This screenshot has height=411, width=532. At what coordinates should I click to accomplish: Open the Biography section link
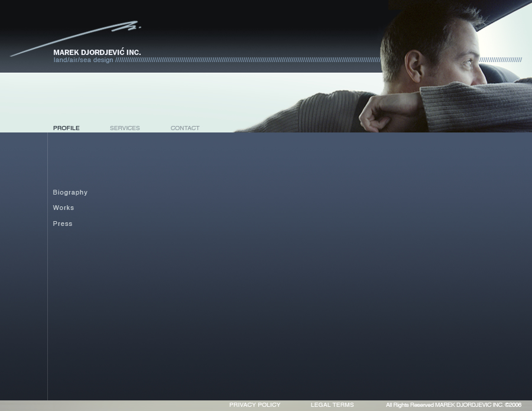click(x=70, y=192)
